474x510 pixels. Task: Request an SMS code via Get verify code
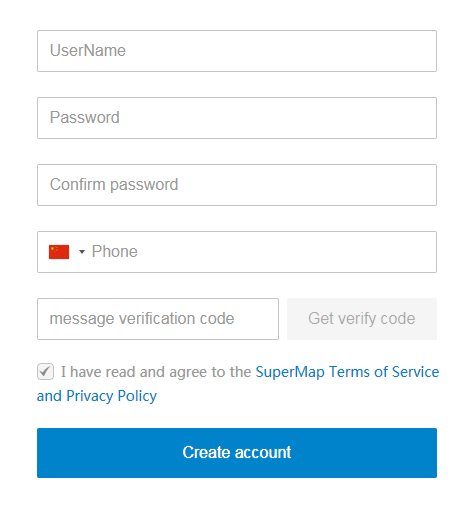[362, 319]
